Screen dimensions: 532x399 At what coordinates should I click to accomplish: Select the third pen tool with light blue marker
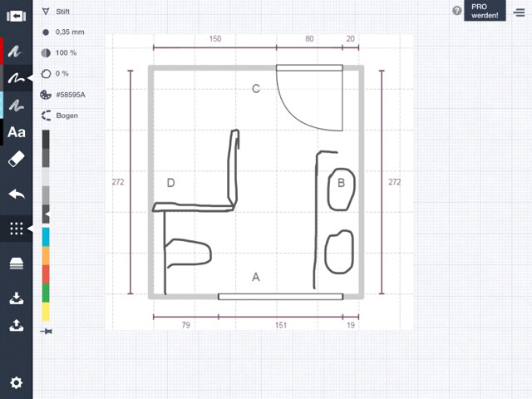click(x=16, y=105)
